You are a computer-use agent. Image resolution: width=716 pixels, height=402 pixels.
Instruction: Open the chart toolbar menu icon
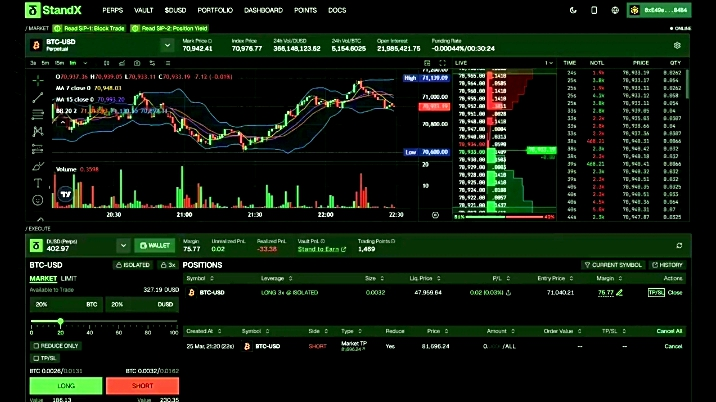point(168,63)
